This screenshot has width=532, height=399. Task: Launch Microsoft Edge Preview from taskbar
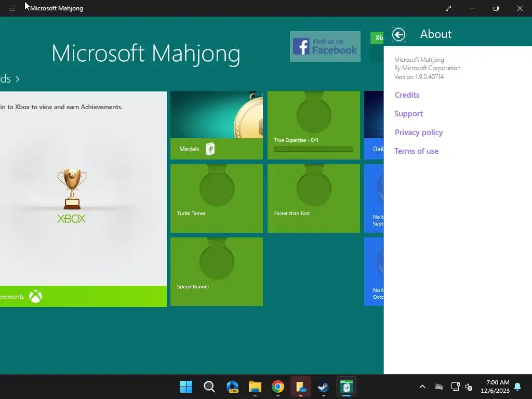coord(232,387)
